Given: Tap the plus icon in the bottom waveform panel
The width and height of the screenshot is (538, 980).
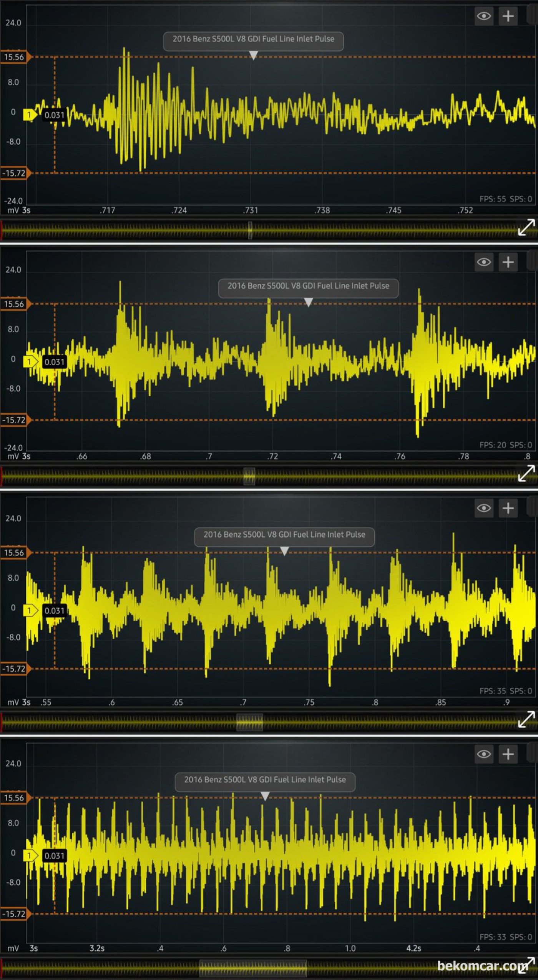Looking at the screenshot, I should 508,754.
